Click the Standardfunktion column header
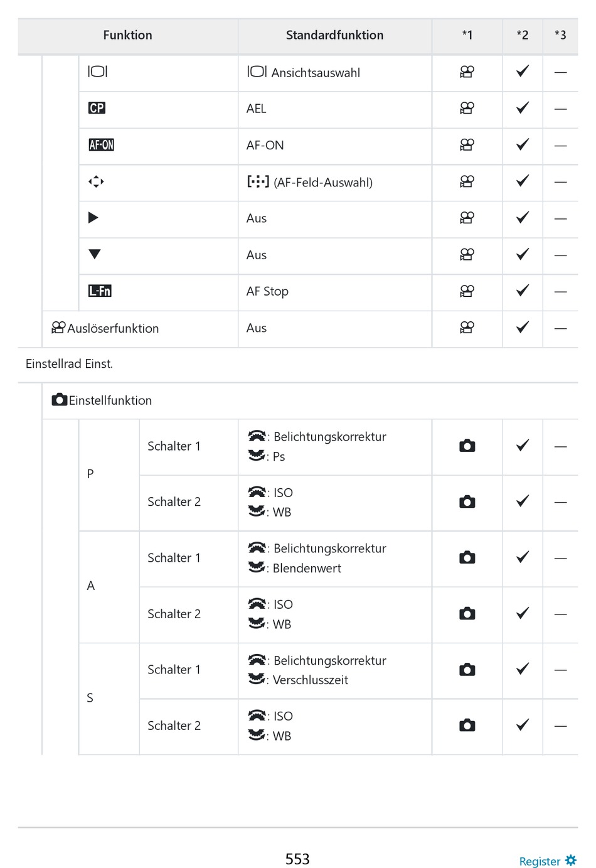Screen dimensions: 596x868 [x=334, y=35]
